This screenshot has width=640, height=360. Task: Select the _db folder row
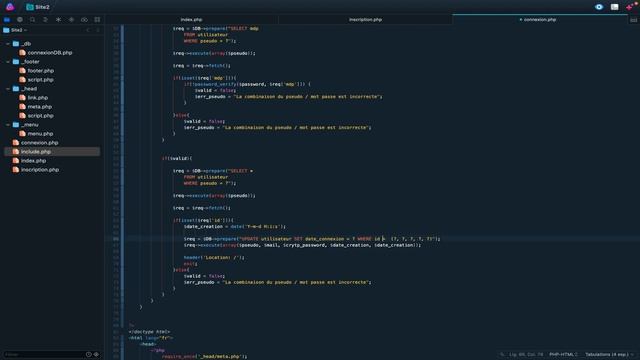pos(52,44)
